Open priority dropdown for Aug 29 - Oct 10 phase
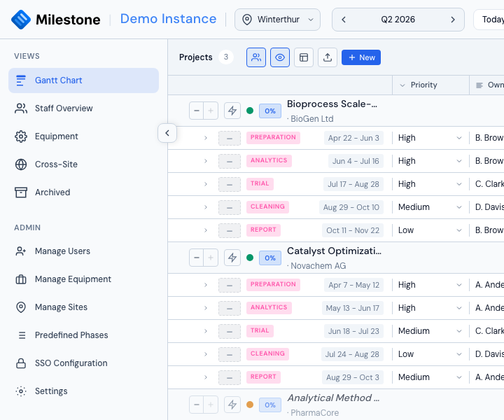The image size is (504, 420). tap(430, 207)
